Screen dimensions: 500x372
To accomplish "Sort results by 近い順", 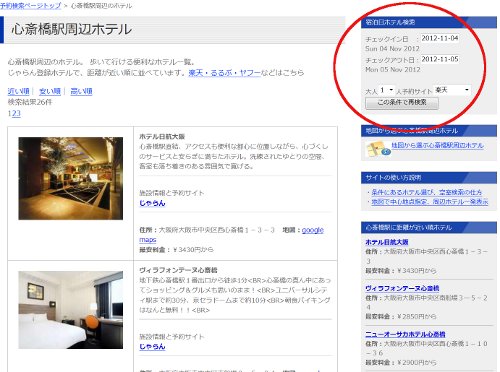I will pos(18,91).
